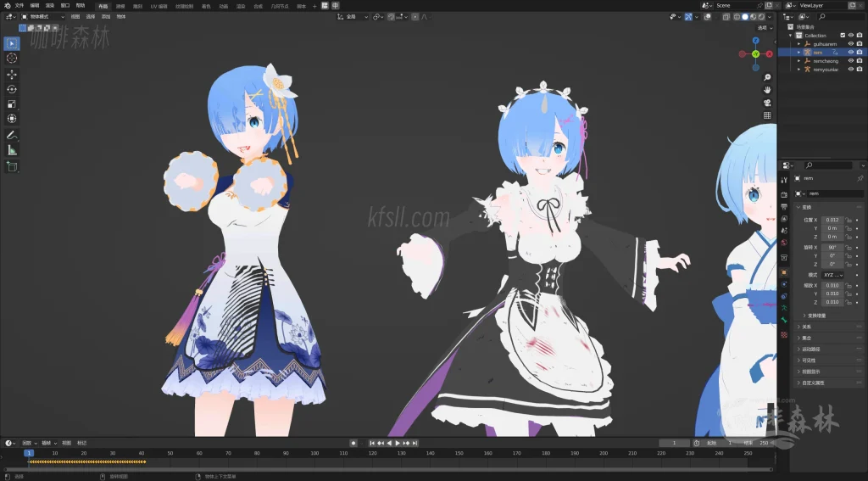Open the 文件 (File) menu
868x481 pixels.
pyautogui.click(x=19, y=6)
